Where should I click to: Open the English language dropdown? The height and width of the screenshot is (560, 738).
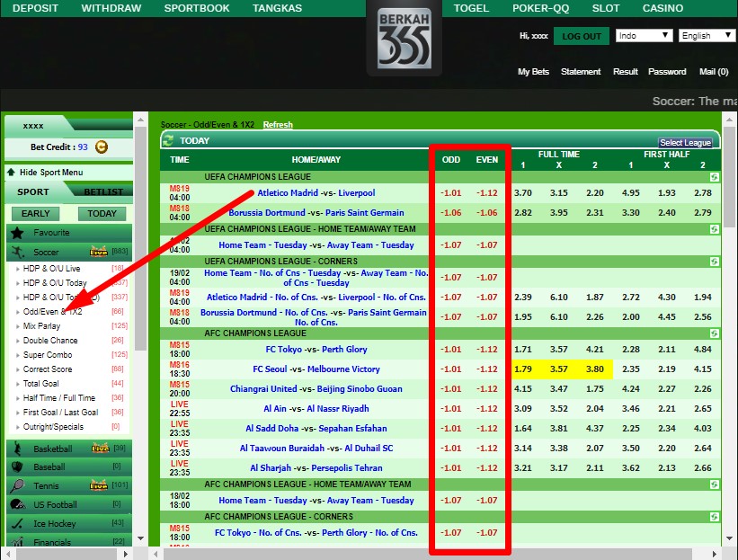coord(707,36)
